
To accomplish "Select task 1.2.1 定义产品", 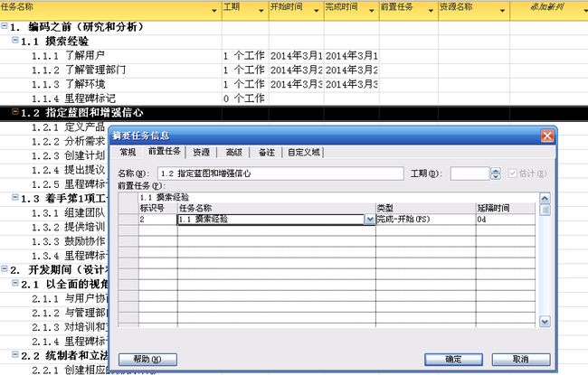I will tap(68, 127).
